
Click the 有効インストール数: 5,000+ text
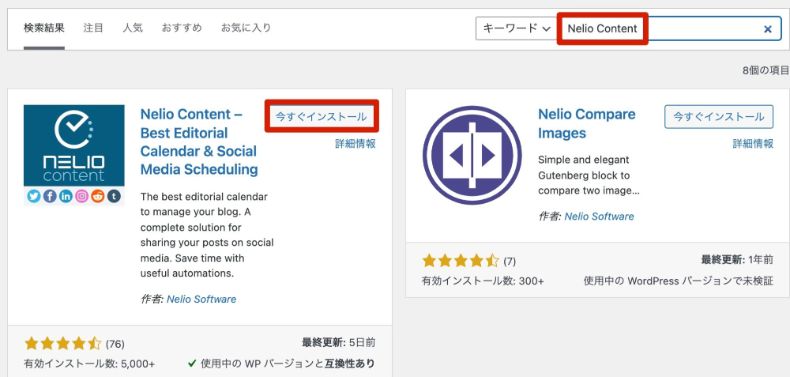tap(89, 364)
